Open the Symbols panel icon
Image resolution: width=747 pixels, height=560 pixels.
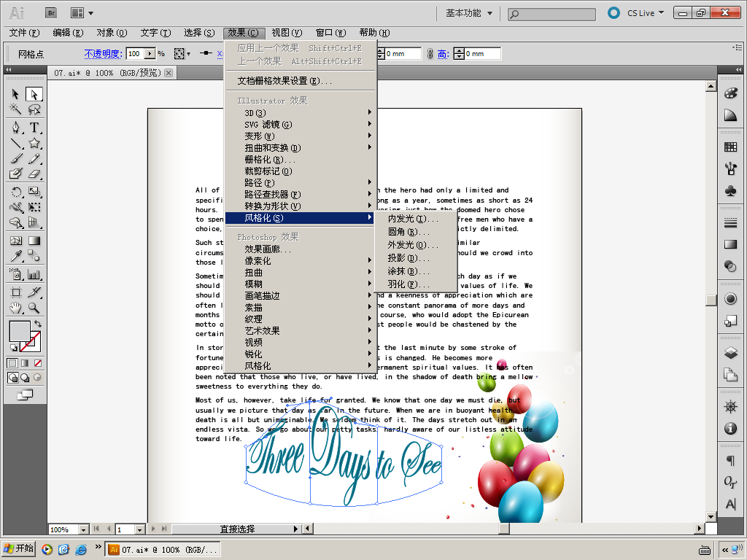pyautogui.click(x=730, y=191)
